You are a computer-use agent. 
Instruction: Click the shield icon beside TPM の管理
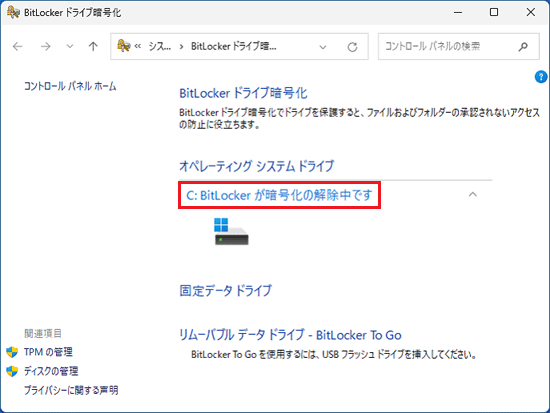pos(12,352)
